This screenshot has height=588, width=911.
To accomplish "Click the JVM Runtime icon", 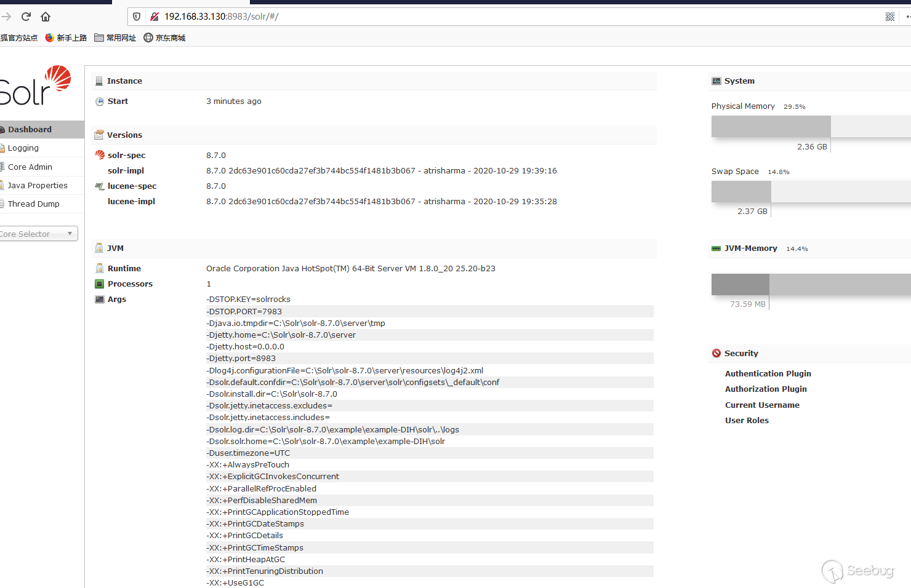I will [100, 268].
